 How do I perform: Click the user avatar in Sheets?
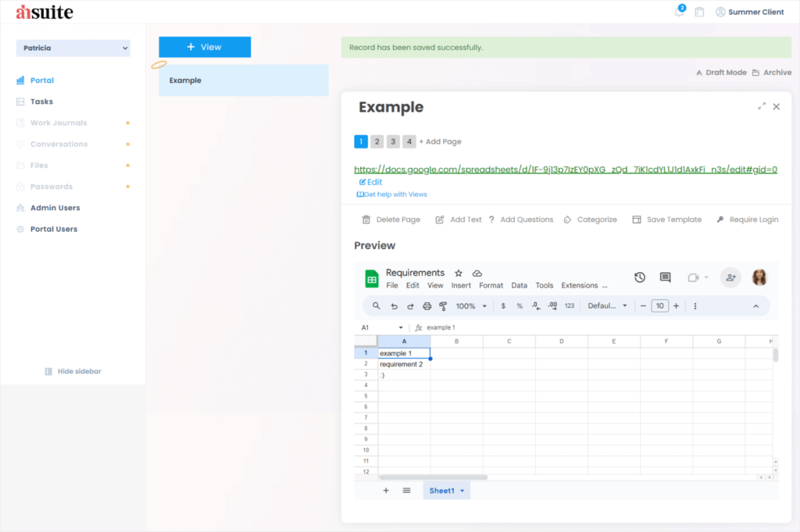759,277
